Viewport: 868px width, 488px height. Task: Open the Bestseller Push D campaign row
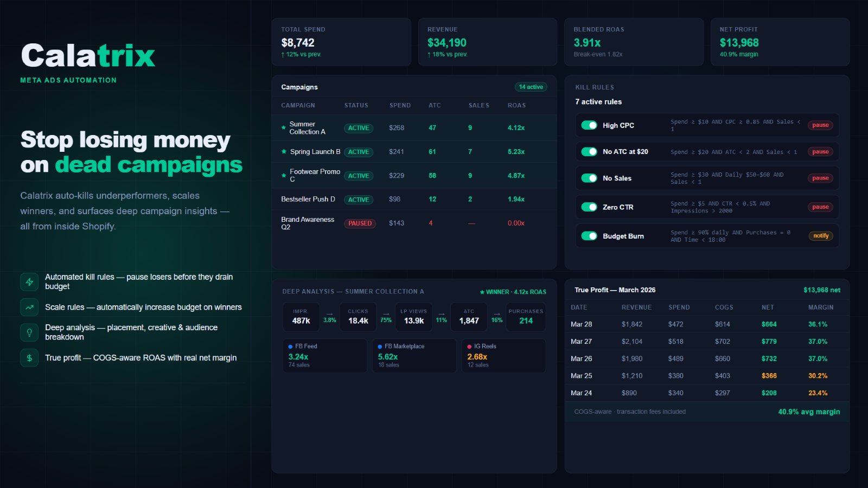click(x=414, y=200)
